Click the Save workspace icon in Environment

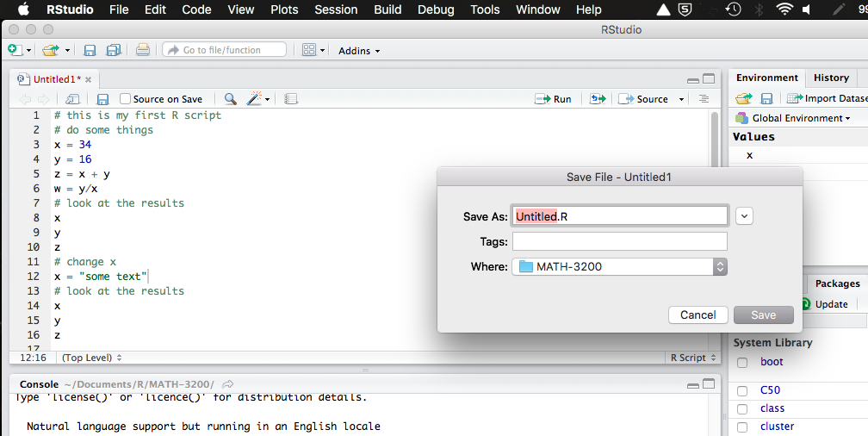coord(766,98)
